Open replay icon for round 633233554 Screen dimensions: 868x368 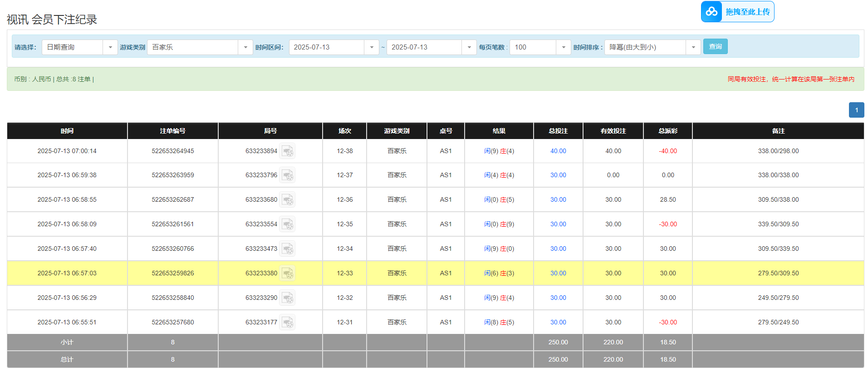point(287,224)
